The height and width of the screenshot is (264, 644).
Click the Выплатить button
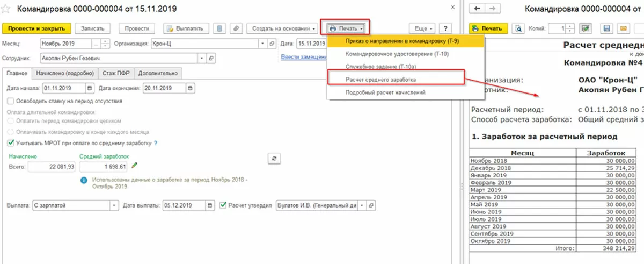185,28
